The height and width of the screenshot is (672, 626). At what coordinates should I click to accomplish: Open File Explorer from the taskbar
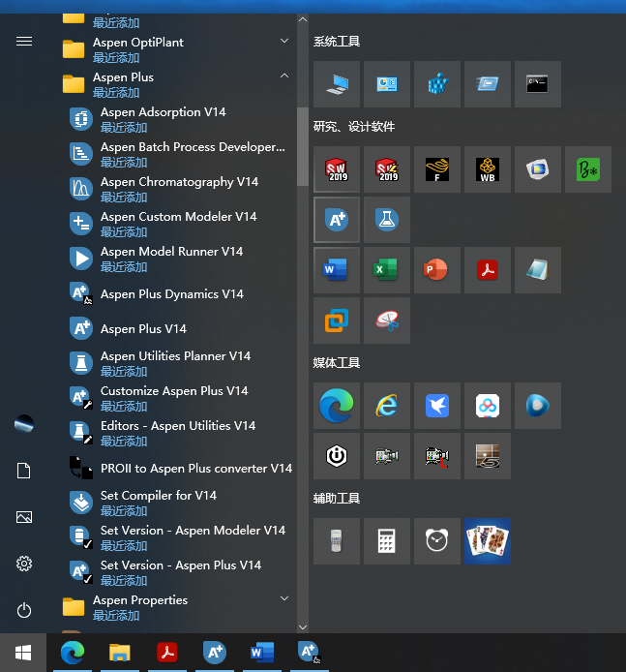coord(119,653)
